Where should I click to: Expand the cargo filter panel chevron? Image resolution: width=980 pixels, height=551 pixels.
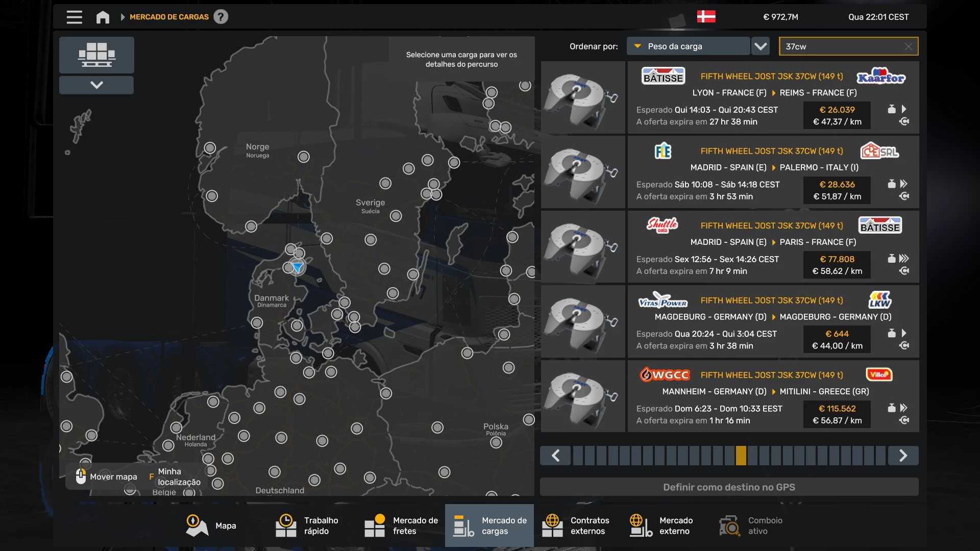(96, 85)
